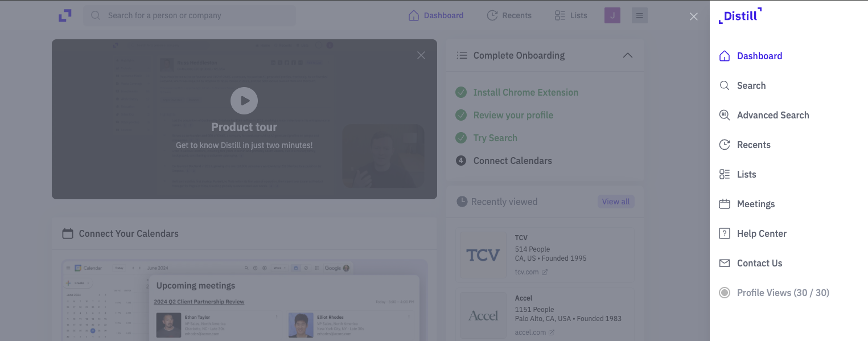Open the TCV company logo thumbnail
Viewport: 868px width, 341px height.
[483, 254]
